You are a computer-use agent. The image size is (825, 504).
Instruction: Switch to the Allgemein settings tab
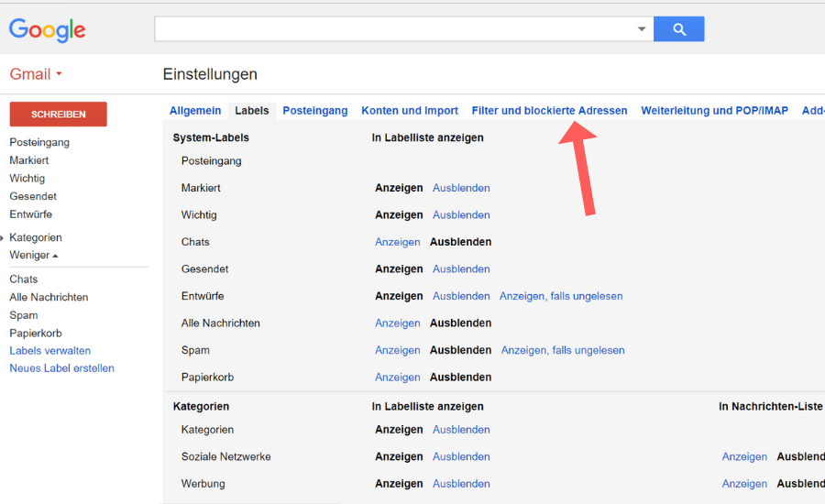click(x=195, y=111)
